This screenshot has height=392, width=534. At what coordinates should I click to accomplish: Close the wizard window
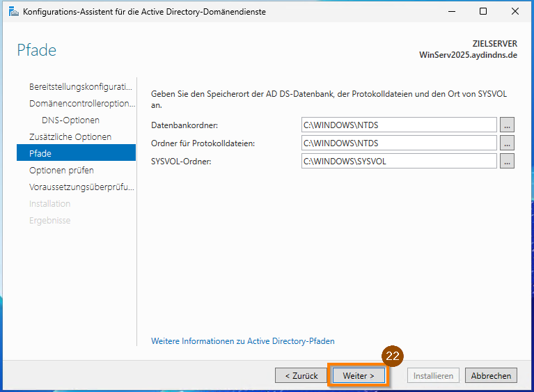click(x=515, y=11)
